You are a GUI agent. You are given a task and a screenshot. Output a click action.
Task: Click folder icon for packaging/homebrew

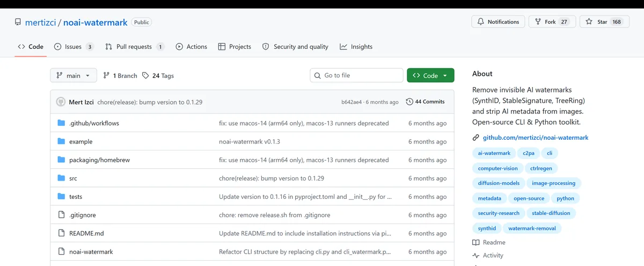pos(61,160)
